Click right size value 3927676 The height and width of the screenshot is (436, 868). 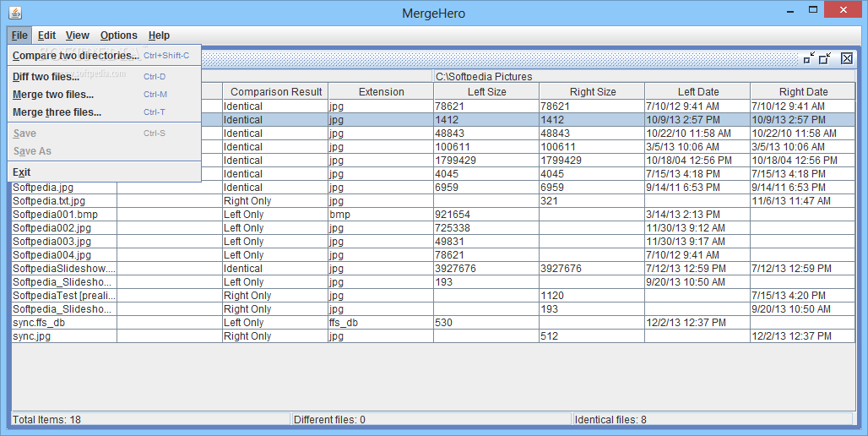[561, 269]
